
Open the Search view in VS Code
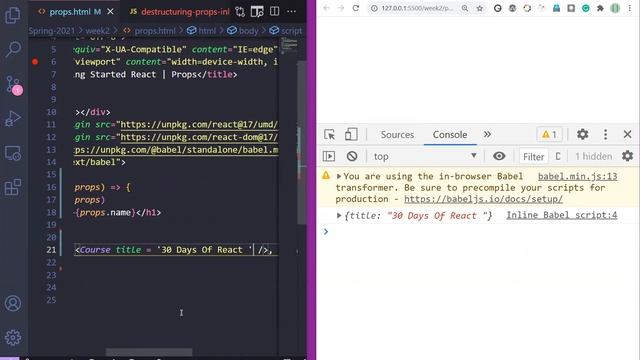[13, 49]
